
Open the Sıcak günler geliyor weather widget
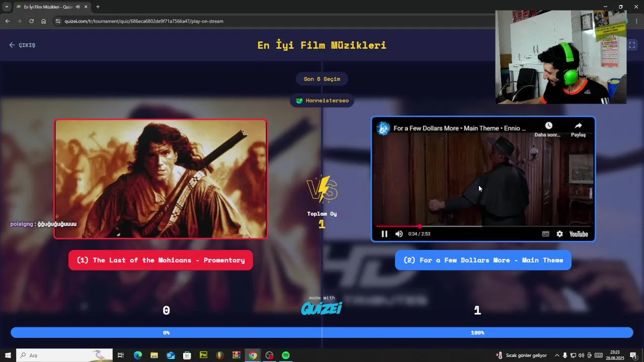pyautogui.click(x=521, y=355)
